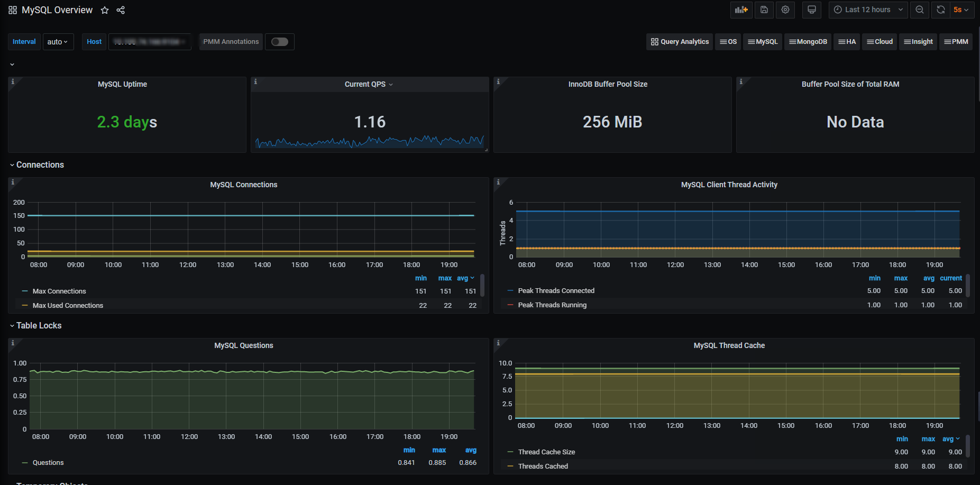
Task: Star the MySQL Overview dashboard
Action: [105, 11]
